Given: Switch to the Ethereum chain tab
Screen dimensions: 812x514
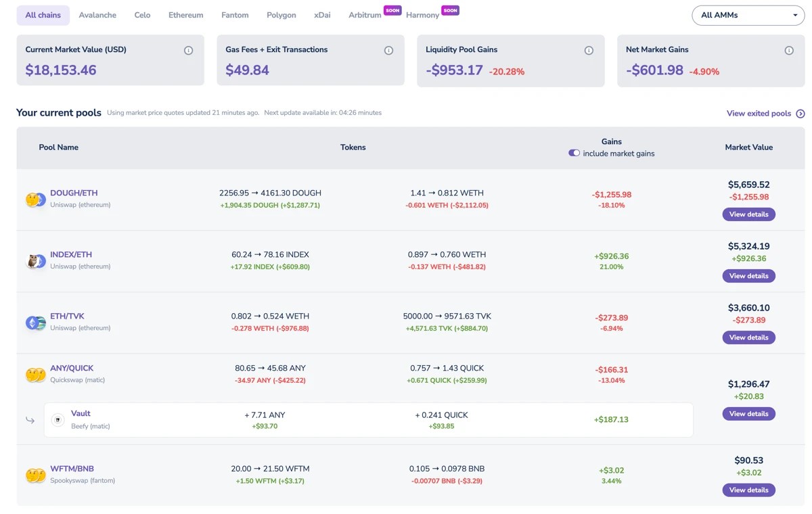Looking at the screenshot, I should pyautogui.click(x=185, y=15).
